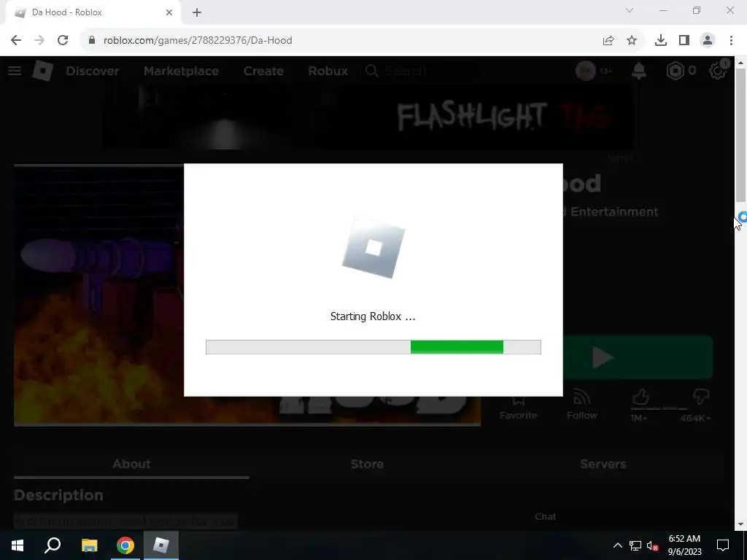This screenshot has width=747, height=560.
Task: Click the Description heading
Action: pos(58,495)
